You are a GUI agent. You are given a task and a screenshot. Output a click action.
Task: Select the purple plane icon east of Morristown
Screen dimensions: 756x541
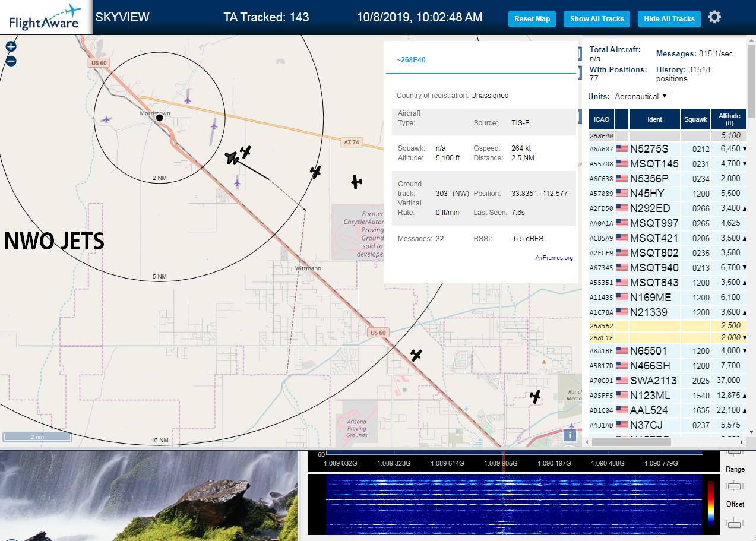[x=214, y=125]
